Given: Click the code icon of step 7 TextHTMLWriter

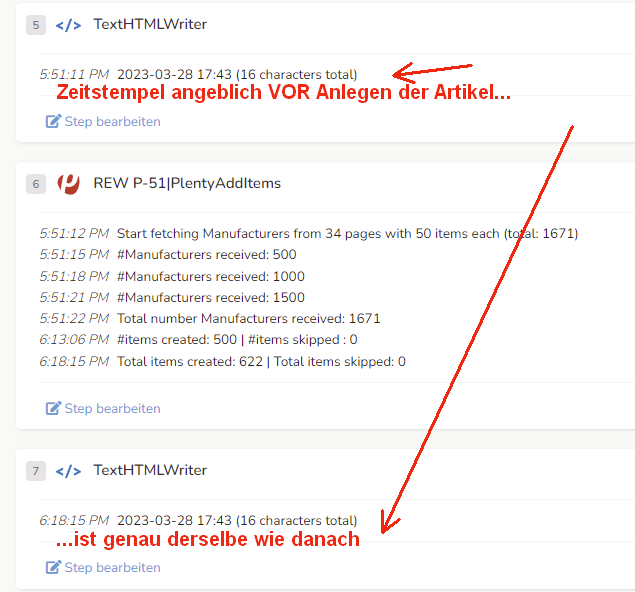Looking at the screenshot, I should [68, 471].
